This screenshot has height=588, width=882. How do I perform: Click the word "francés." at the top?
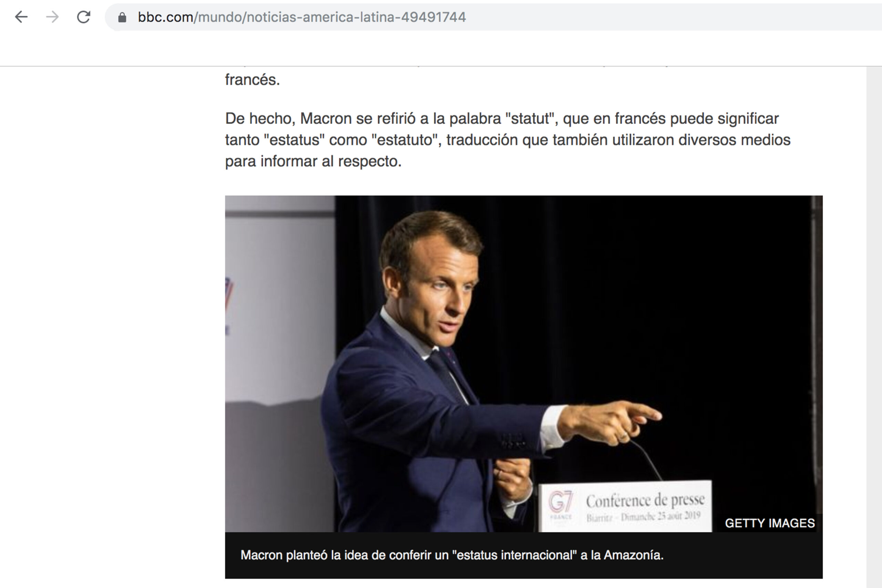point(253,80)
